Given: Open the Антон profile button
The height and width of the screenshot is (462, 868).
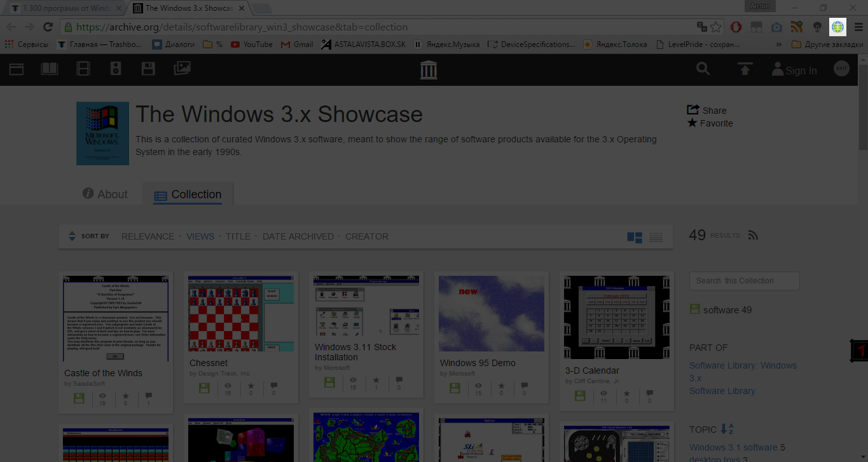Looking at the screenshot, I should [x=760, y=6].
